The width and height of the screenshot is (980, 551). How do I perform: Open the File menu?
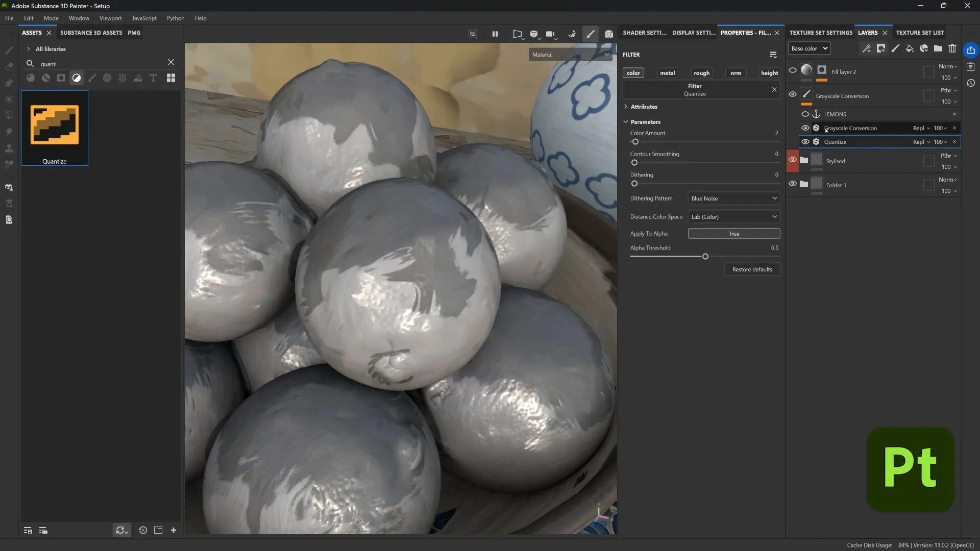point(9,18)
